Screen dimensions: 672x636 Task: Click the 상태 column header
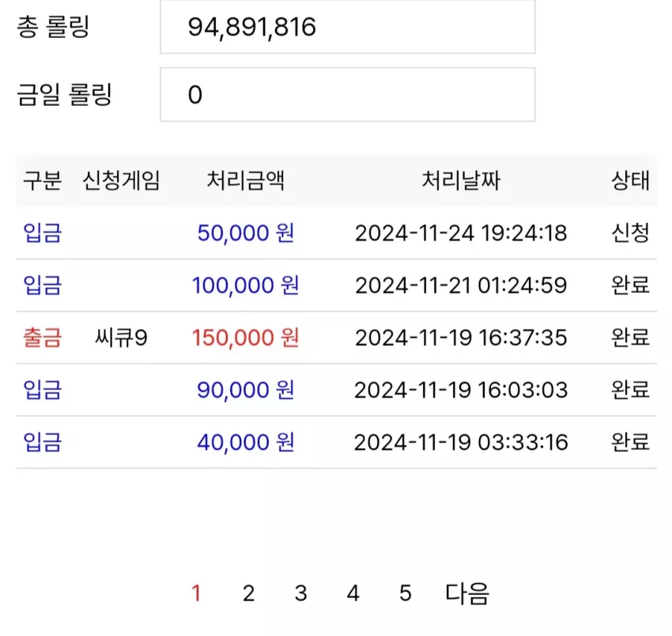(630, 180)
